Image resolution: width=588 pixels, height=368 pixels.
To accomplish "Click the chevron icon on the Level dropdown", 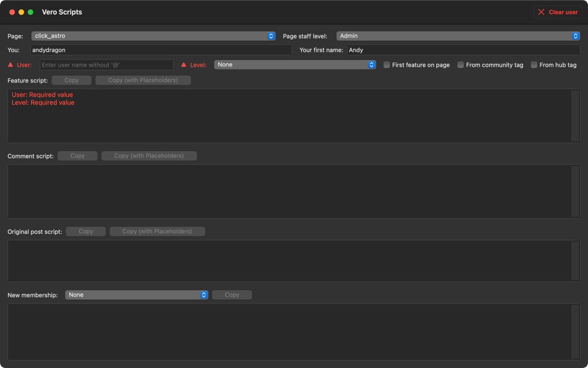I will click(371, 64).
